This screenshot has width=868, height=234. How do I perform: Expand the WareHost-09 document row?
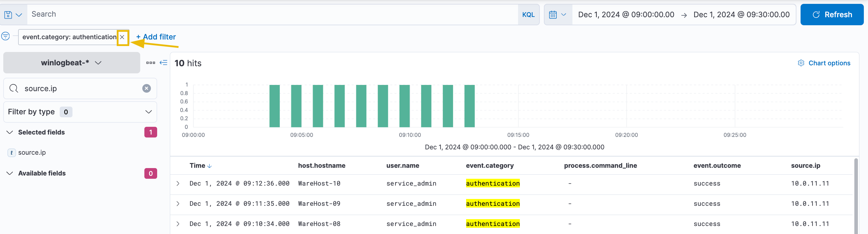click(178, 204)
